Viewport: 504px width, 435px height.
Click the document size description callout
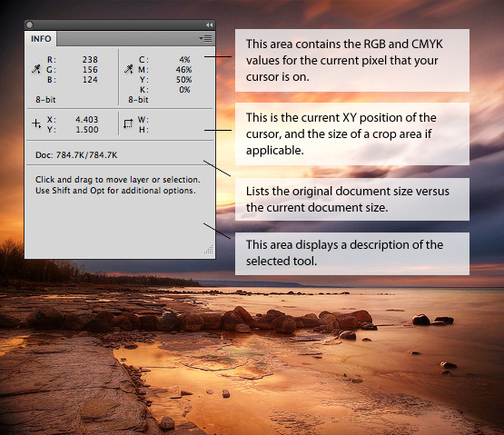click(x=352, y=199)
